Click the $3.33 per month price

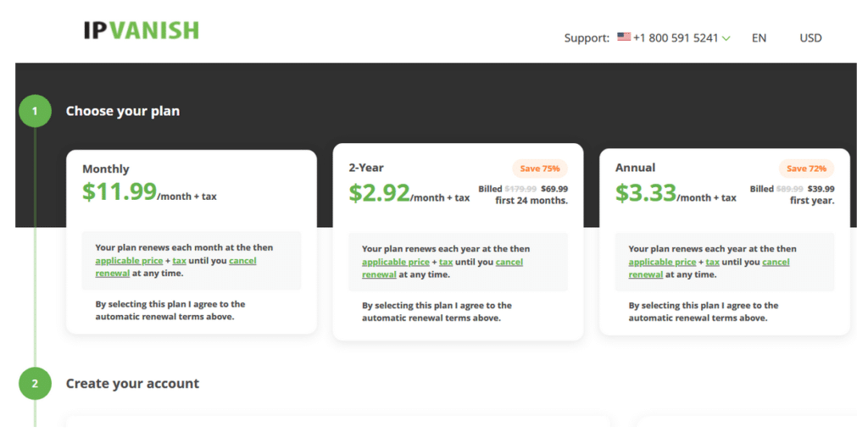645,192
